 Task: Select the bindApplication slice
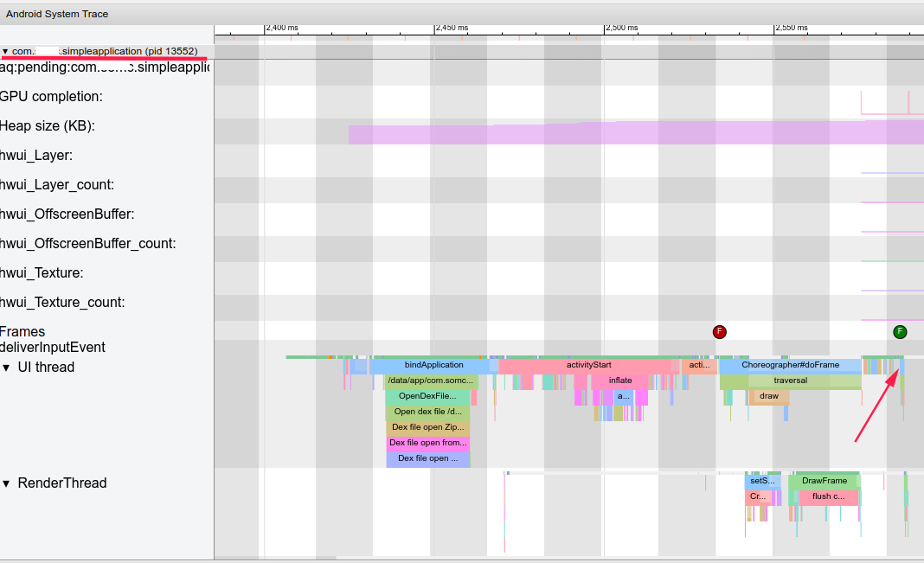pos(433,365)
